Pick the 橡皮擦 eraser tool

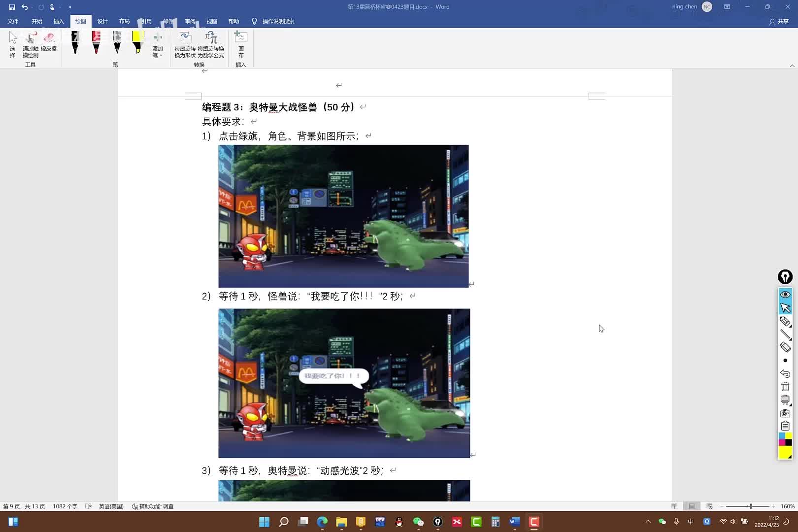point(49,41)
